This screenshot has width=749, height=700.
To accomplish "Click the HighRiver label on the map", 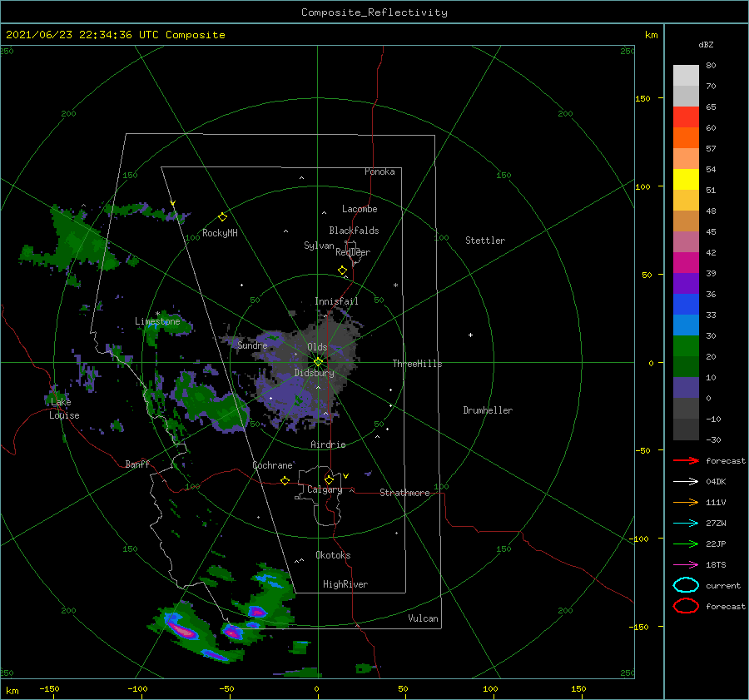I will pos(345,584).
